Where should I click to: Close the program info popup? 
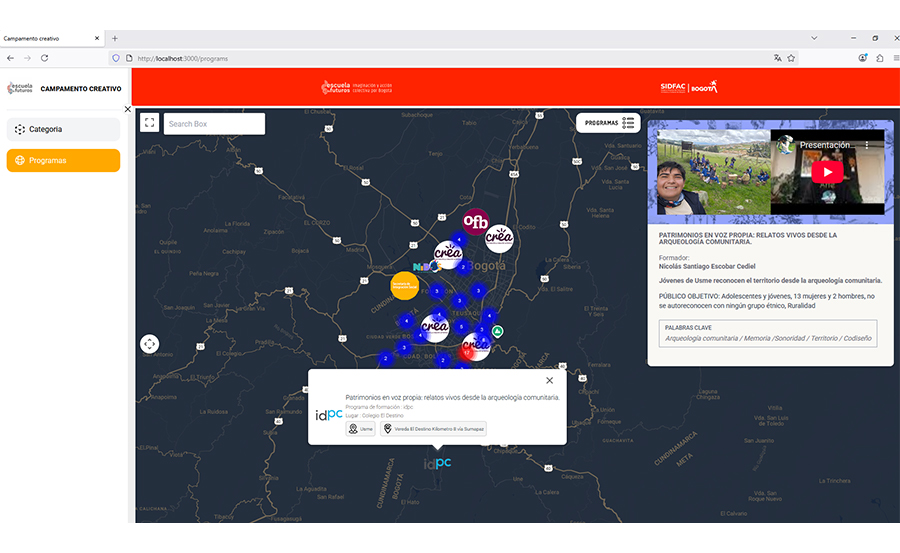tap(549, 380)
